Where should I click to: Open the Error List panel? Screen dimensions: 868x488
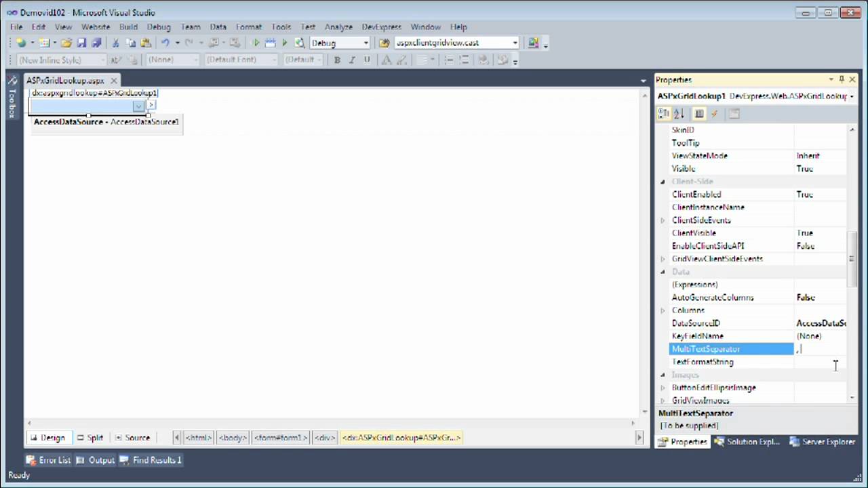pos(48,460)
